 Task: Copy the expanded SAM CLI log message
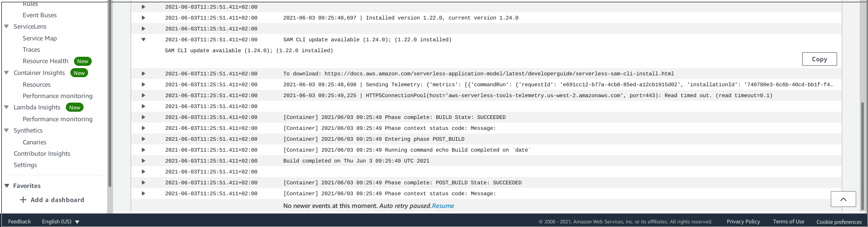pyautogui.click(x=819, y=59)
